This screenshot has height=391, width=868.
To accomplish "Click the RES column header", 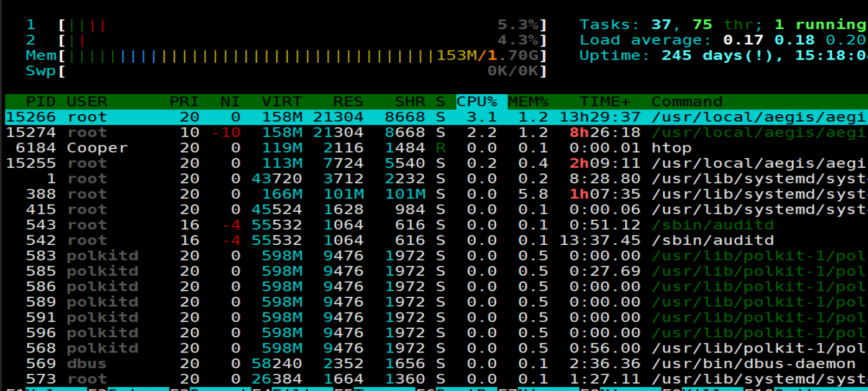I will point(348,102).
